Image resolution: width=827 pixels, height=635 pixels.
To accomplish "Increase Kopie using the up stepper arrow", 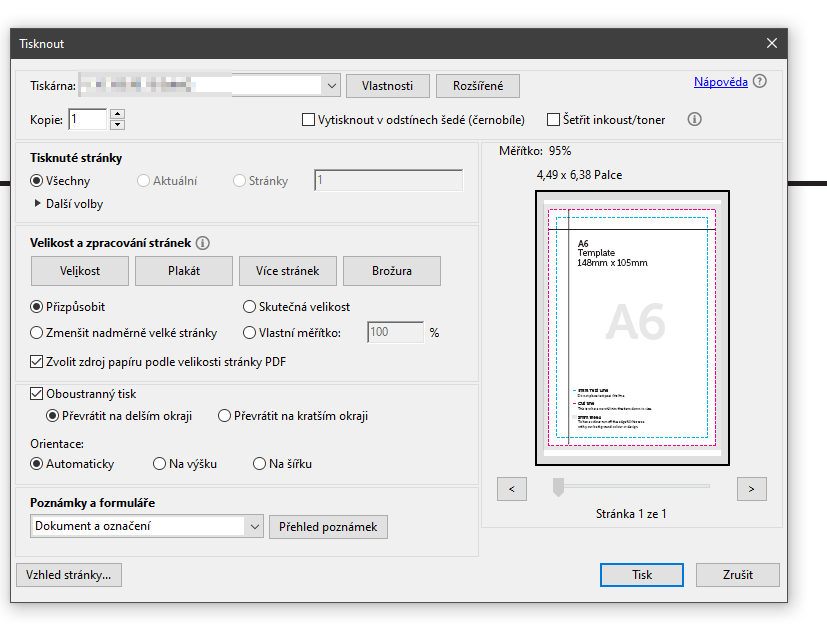I will pyautogui.click(x=119, y=113).
